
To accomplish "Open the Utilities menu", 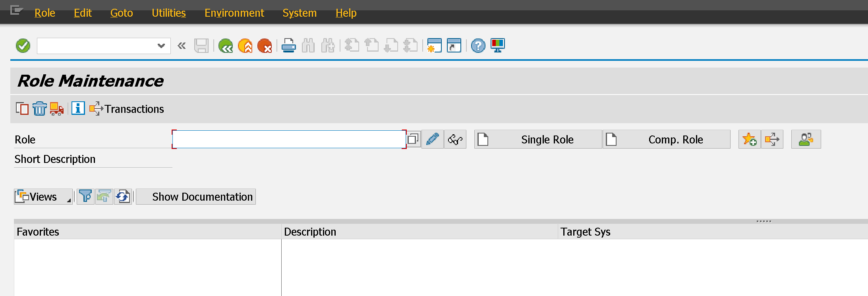I will click(168, 13).
